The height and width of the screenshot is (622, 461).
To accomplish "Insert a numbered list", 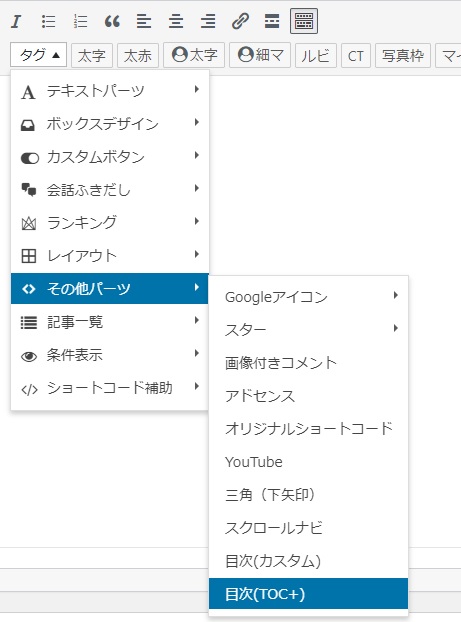I will click(x=81, y=21).
